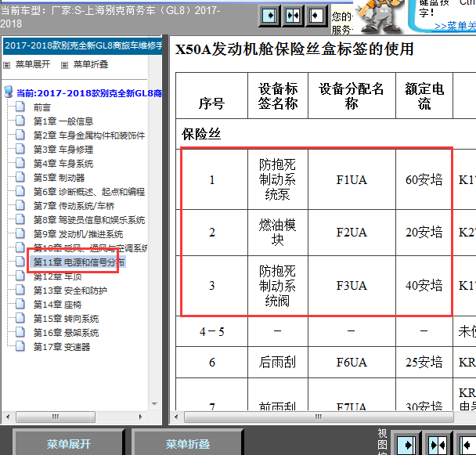Click the 菜单展开 icon in tree panel header
Screen dimensions: 476x455
(x=7, y=65)
